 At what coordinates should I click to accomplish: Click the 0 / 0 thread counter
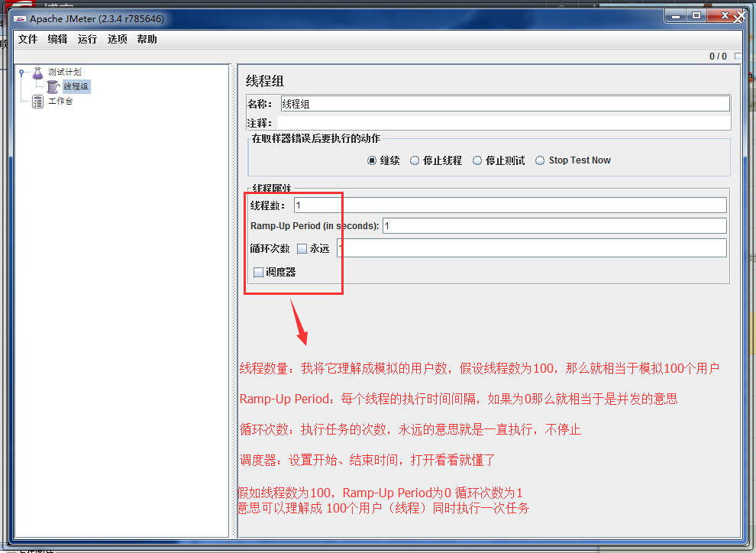tap(718, 57)
